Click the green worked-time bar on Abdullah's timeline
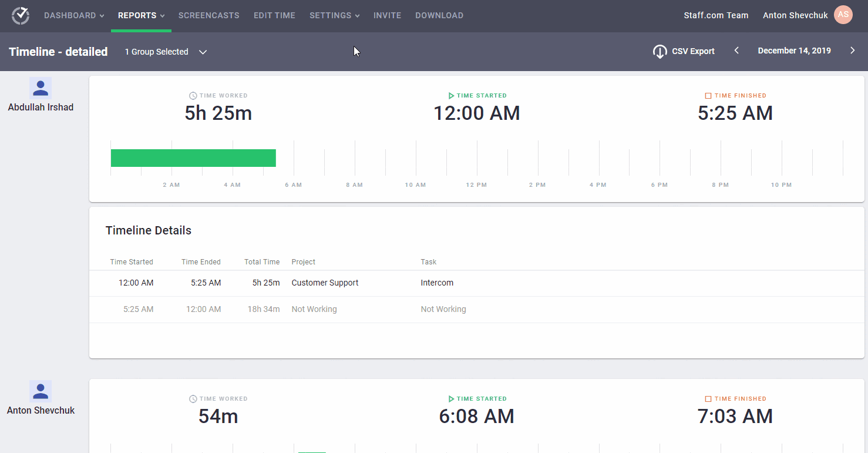The height and width of the screenshot is (453, 868). 193,157
